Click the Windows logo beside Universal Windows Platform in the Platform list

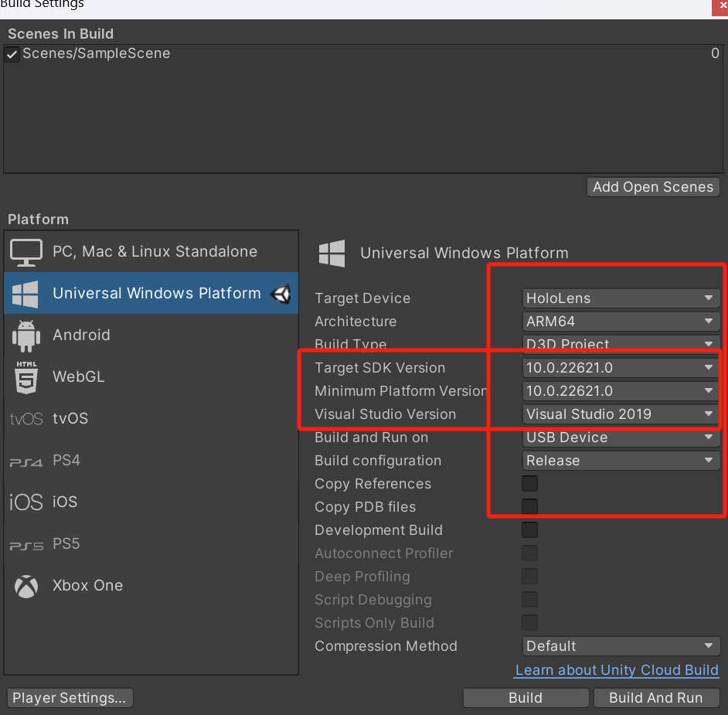point(25,294)
